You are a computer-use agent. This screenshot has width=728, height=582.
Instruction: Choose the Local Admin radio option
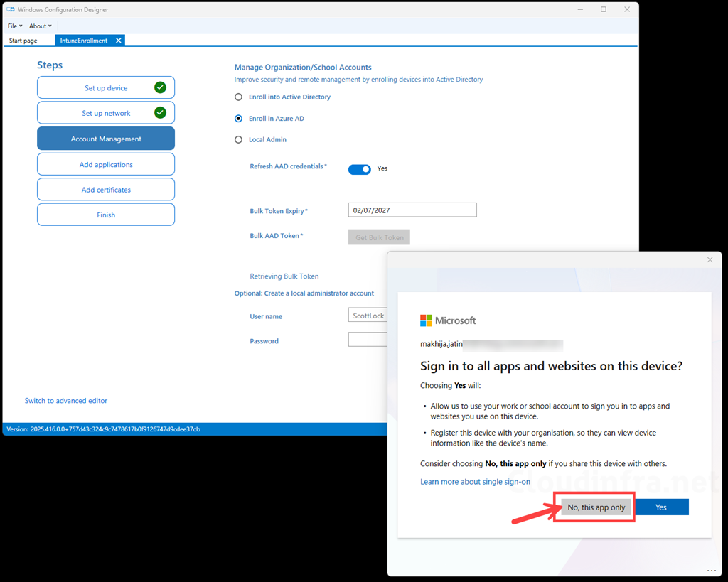[x=238, y=140]
